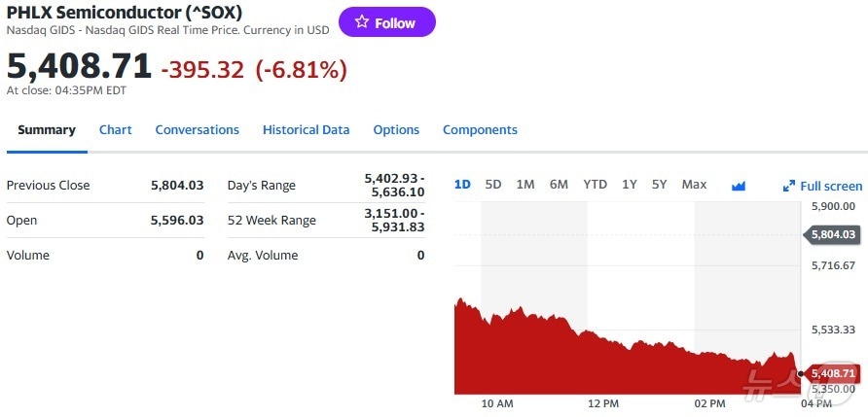
Task: Display the Max chart range
Action: [x=694, y=185]
